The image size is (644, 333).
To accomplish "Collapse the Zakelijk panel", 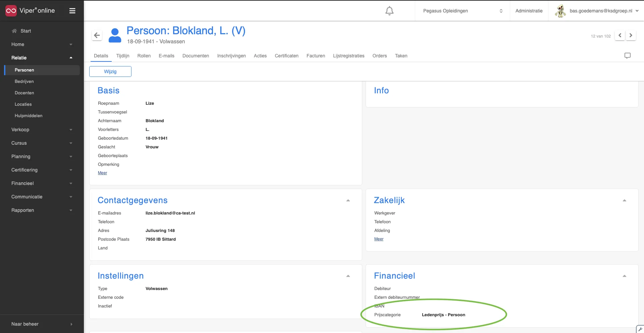I will point(624,200).
